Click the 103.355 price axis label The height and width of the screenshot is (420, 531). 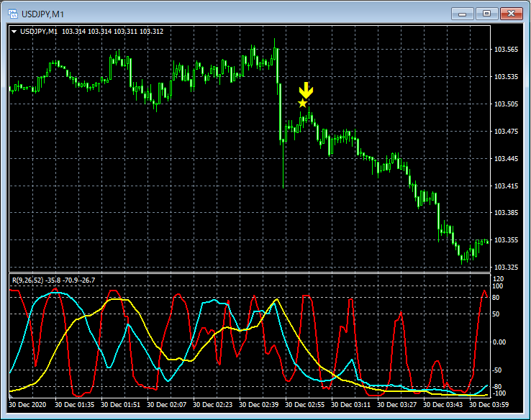tap(507, 240)
